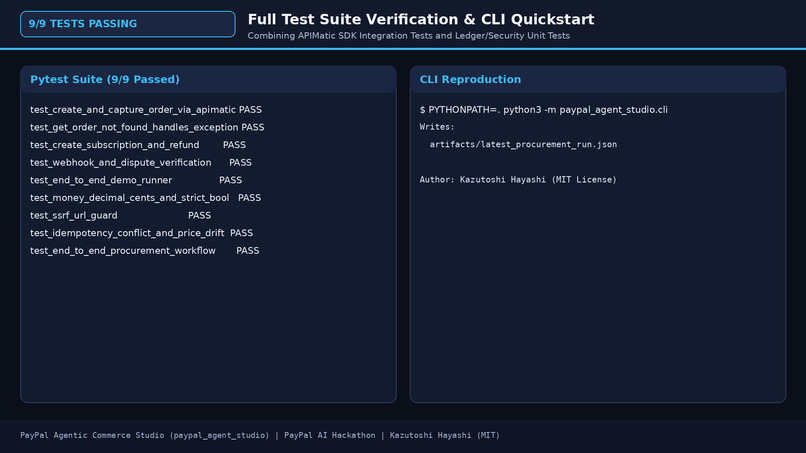
Task: Select the Full Test Suite Verification title
Action: point(420,20)
